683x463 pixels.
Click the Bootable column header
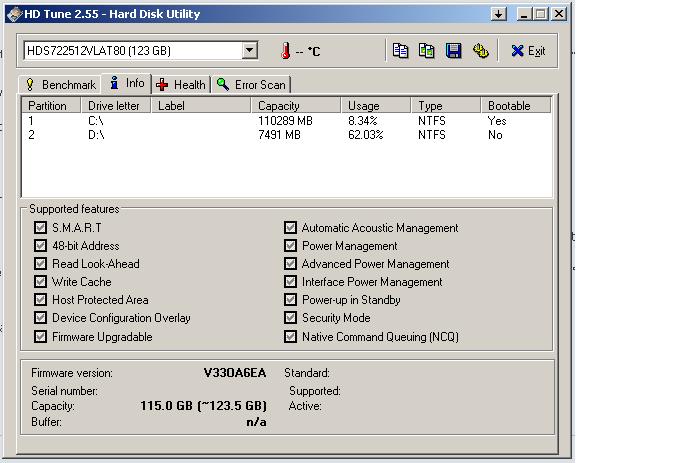(x=516, y=106)
